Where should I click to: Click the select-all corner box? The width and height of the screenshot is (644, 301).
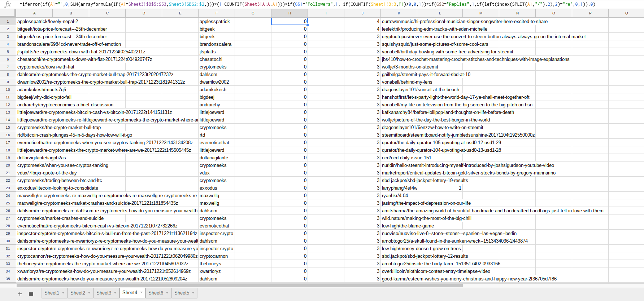[x=8, y=13]
